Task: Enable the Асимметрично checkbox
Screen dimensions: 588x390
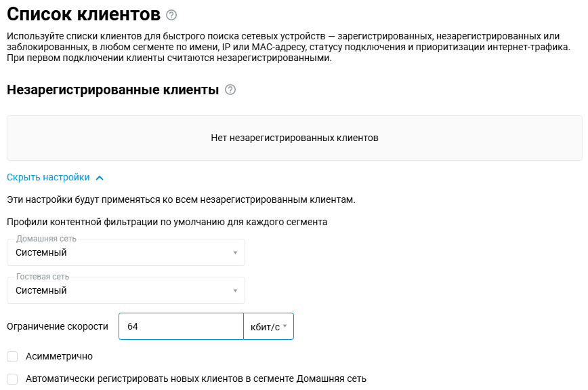Action: click(x=12, y=357)
